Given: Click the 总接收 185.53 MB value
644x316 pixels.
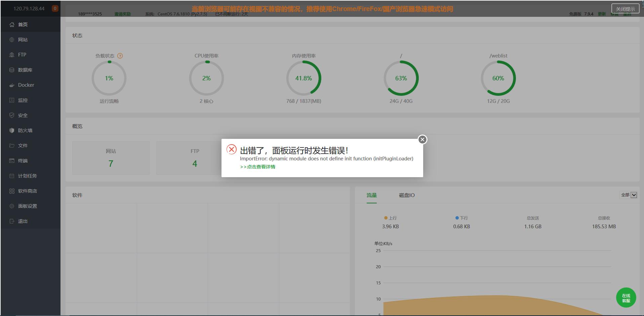Looking at the screenshot, I should [604, 227].
